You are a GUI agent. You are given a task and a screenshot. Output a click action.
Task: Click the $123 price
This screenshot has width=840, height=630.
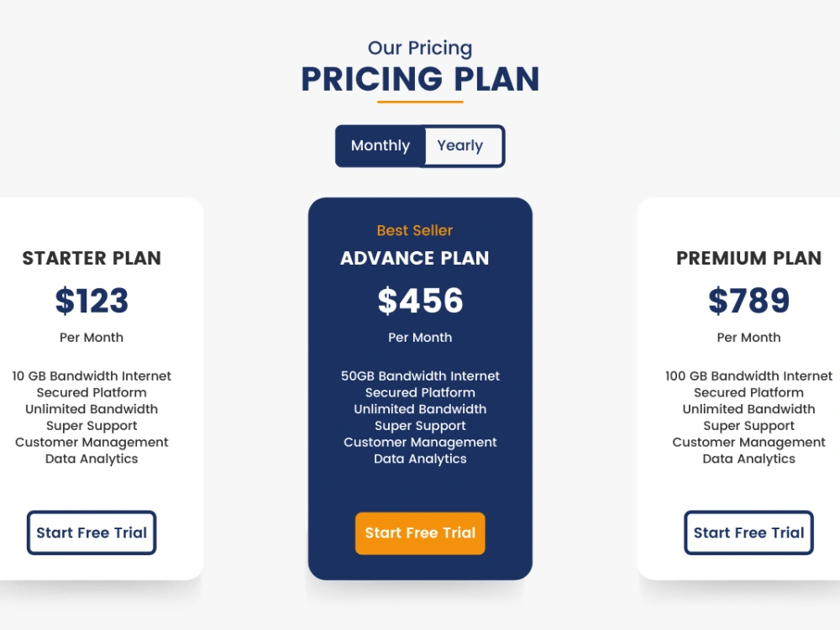(x=92, y=300)
